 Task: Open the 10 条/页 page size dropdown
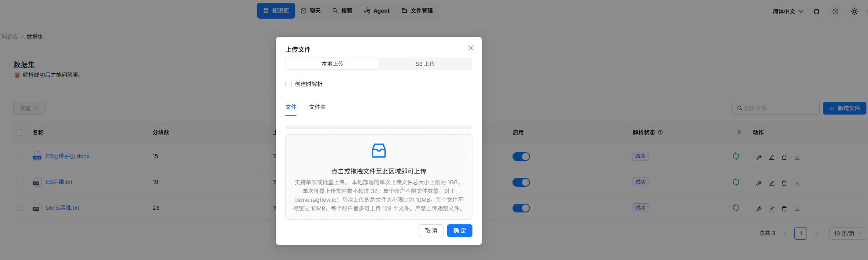pos(847,233)
